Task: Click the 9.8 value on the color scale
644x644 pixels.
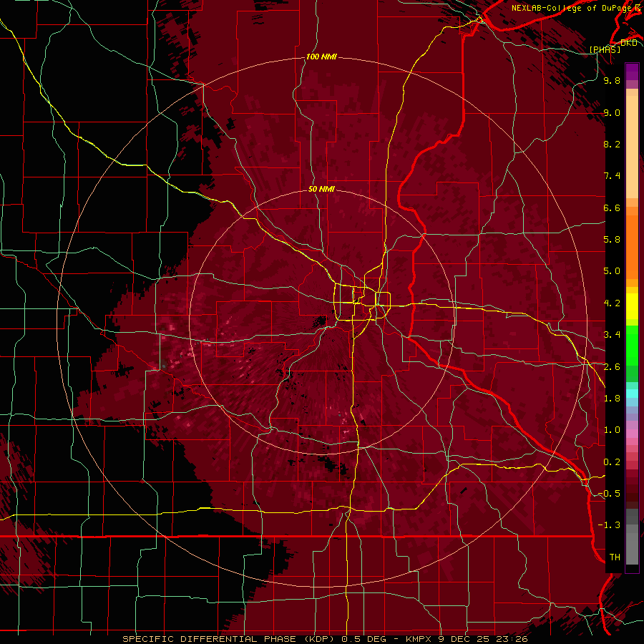Action: pyautogui.click(x=612, y=80)
